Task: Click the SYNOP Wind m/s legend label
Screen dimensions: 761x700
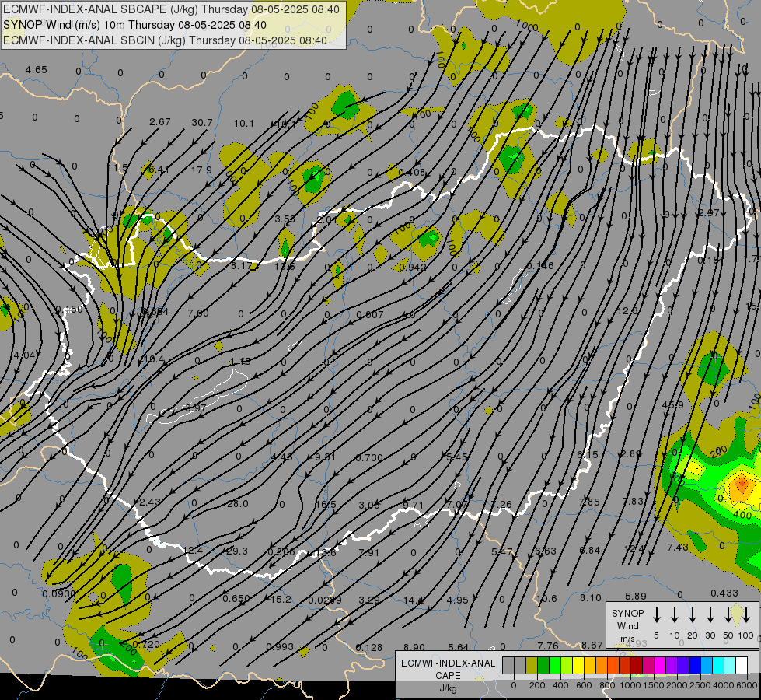Action: tap(627, 625)
